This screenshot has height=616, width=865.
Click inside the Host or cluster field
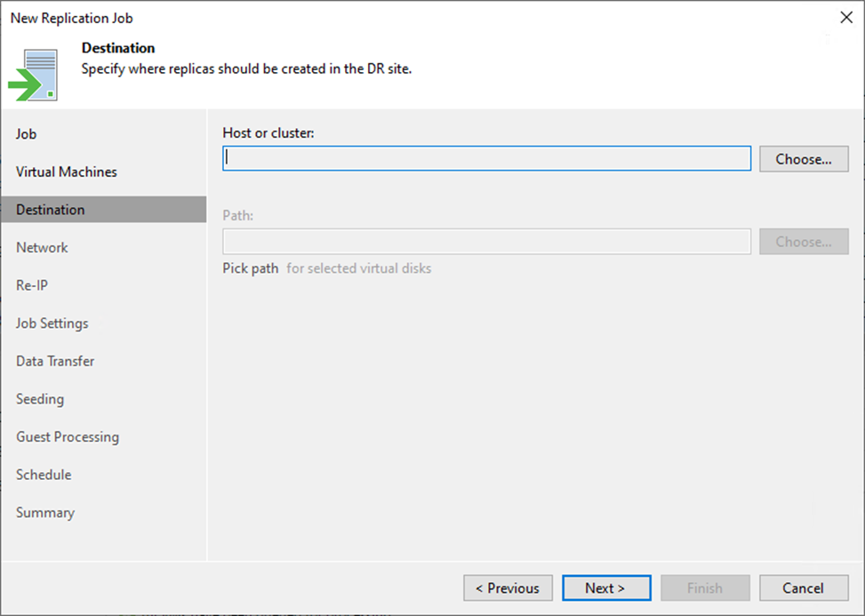[x=487, y=158]
